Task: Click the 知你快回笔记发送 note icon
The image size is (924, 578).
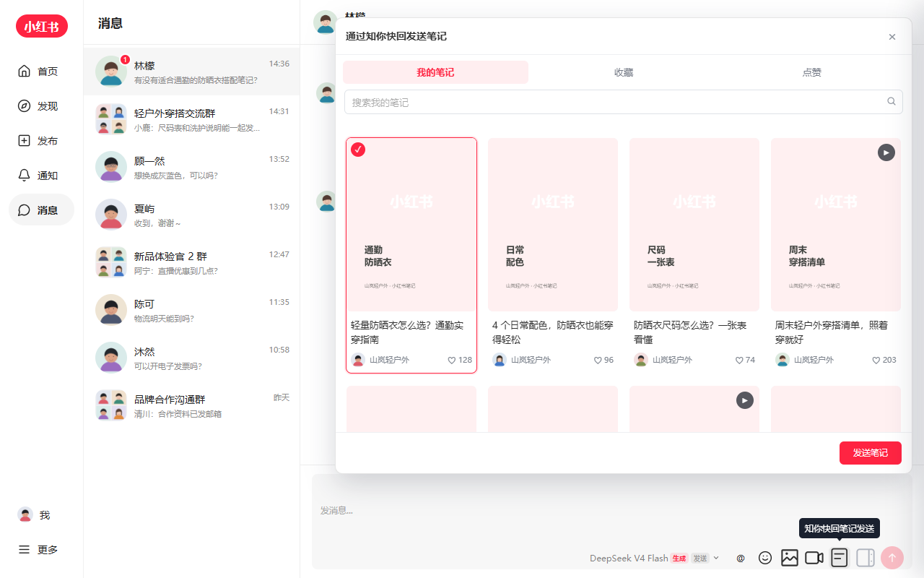Action: (839, 558)
